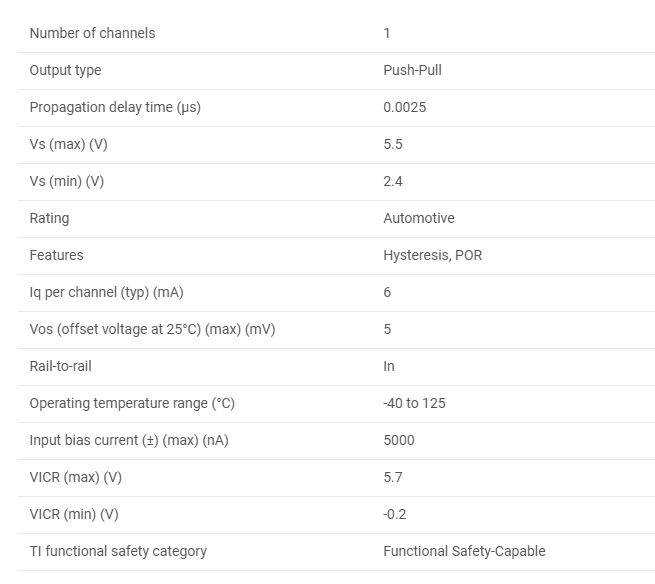The image size is (655, 584).
Task: Click the "Vs (max) (V)" row label
Action: 68,144
